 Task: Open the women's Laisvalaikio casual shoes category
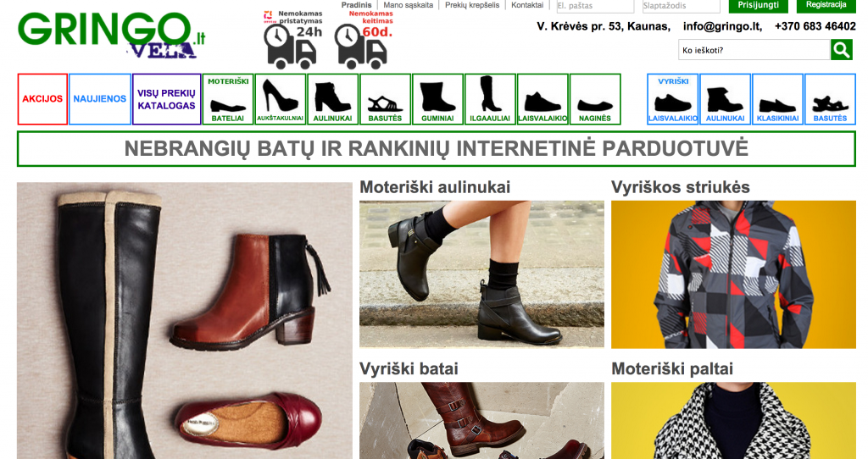542,99
